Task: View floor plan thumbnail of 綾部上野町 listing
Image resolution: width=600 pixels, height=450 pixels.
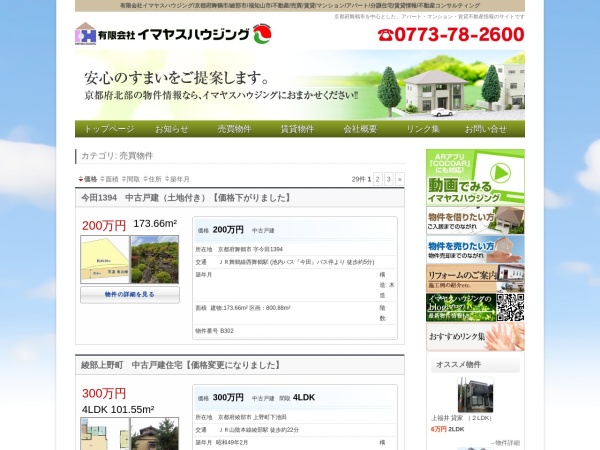Action: 105,434
